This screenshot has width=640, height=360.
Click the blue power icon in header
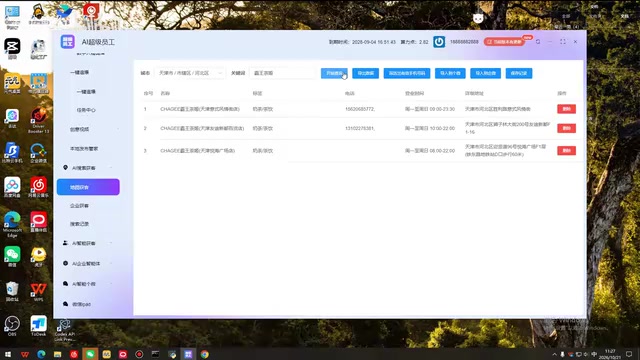pyautogui.click(x=439, y=42)
